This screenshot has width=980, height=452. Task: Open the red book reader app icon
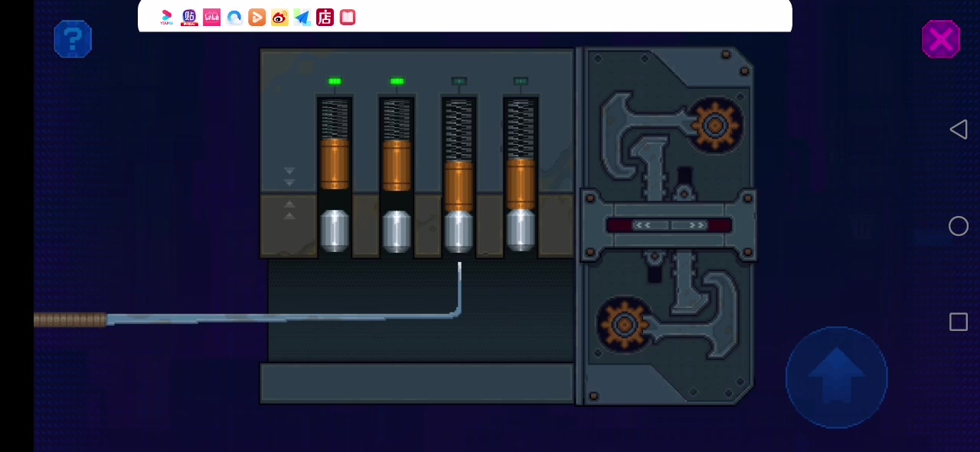click(348, 18)
